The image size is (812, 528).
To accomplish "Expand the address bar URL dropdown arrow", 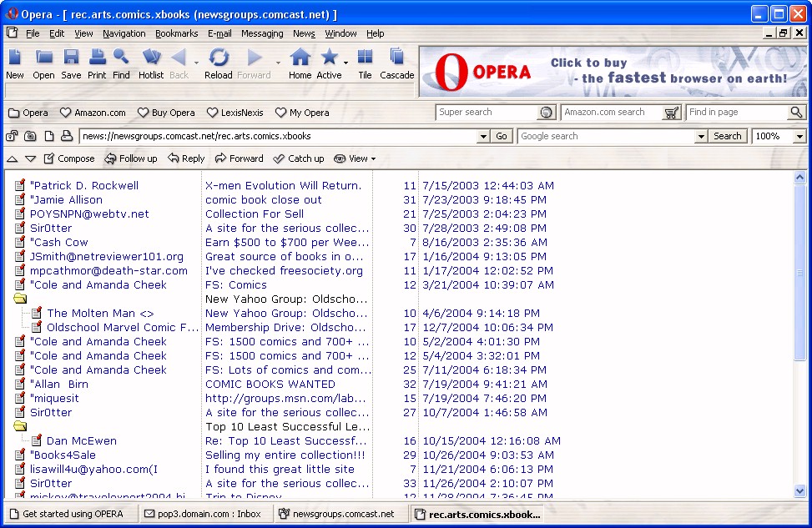I will [x=483, y=137].
